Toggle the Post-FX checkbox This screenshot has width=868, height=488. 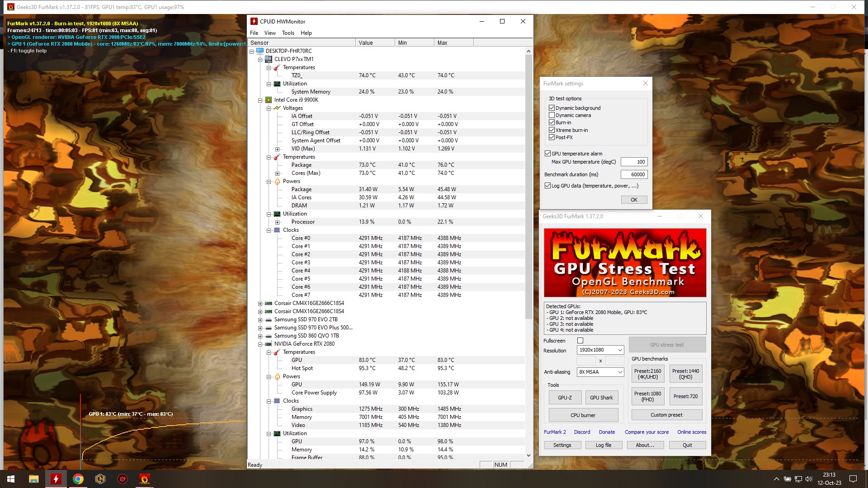coord(552,137)
